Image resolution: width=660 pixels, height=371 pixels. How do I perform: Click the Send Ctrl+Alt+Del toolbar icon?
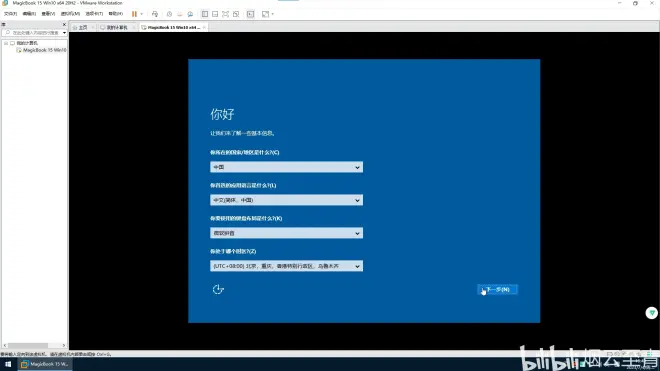[x=155, y=14]
